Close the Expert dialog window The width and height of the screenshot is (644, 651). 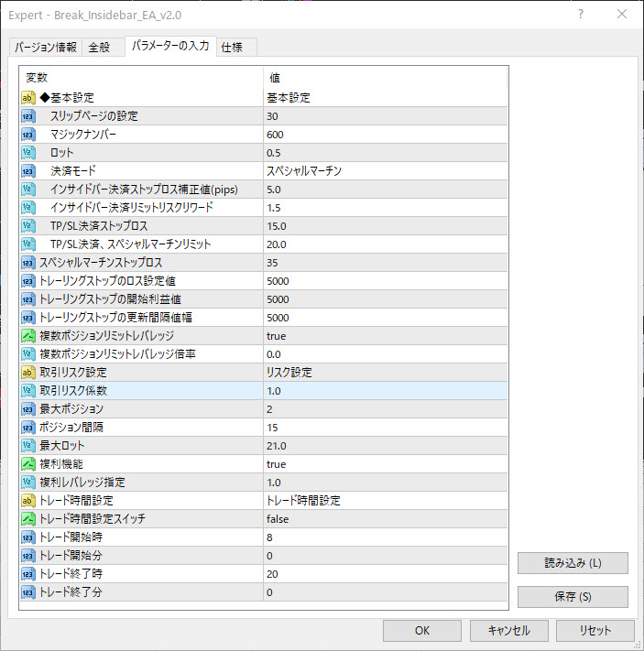click(622, 14)
